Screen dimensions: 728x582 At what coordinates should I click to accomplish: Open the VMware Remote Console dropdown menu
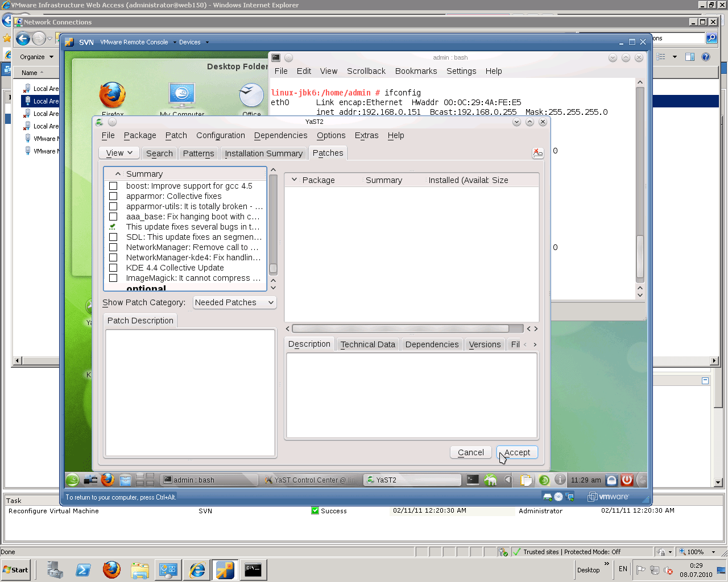point(137,42)
